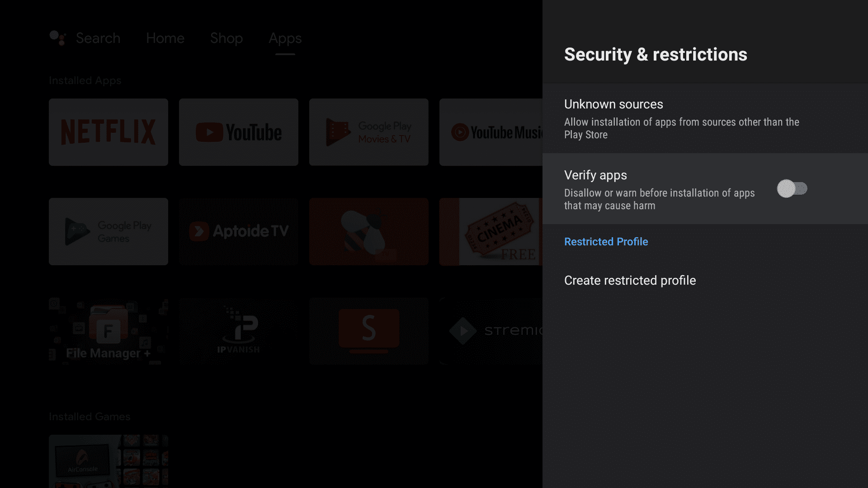Open the Shop tab
The height and width of the screenshot is (488, 868).
[x=226, y=38]
